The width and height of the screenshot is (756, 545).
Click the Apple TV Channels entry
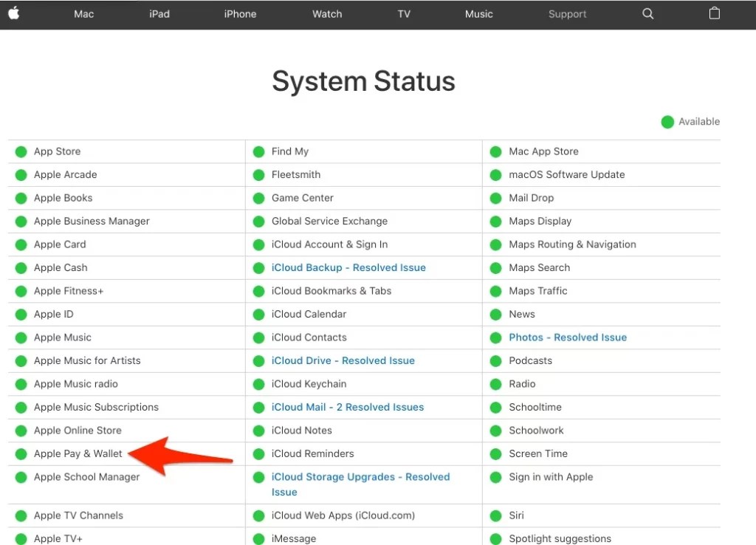tap(78, 515)
